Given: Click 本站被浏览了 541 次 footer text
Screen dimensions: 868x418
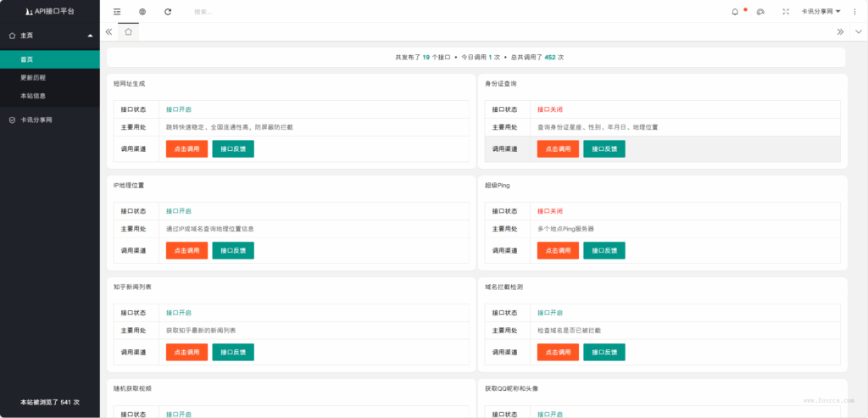Looking at the screenshot, I should tap(50, 402).
